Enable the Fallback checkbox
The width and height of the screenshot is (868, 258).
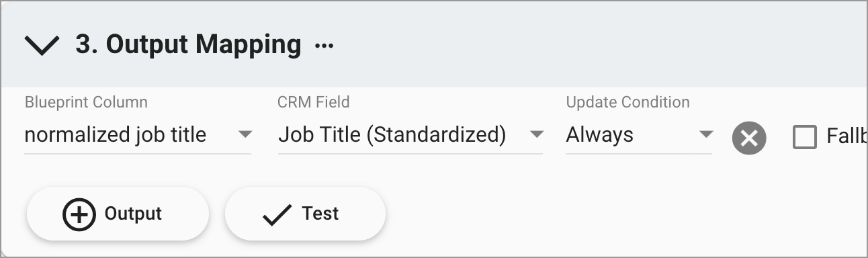805,137
